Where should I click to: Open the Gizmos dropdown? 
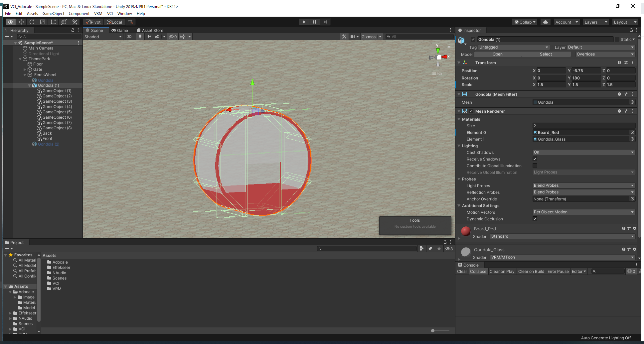(x=371, y=37)
